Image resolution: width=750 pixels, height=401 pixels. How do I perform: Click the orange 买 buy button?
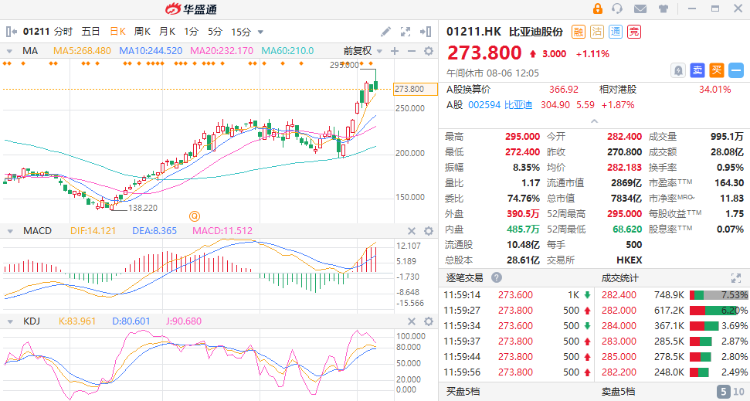click(717, 71)
